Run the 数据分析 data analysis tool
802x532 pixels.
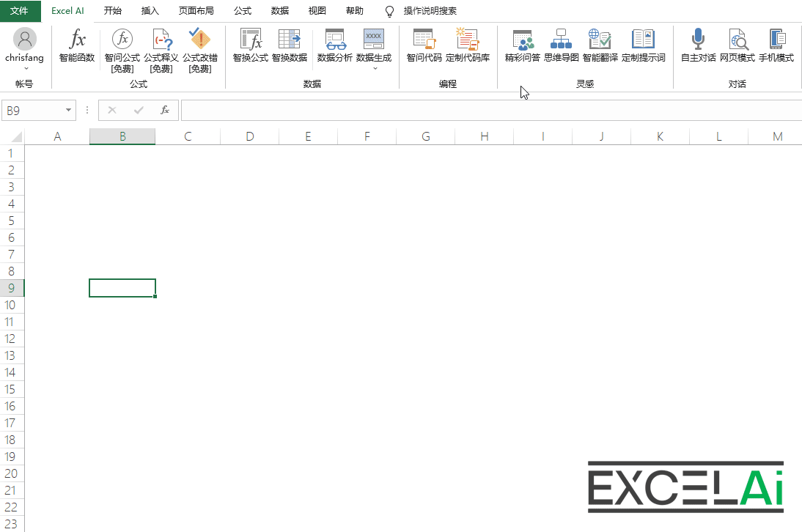point(335,46)
